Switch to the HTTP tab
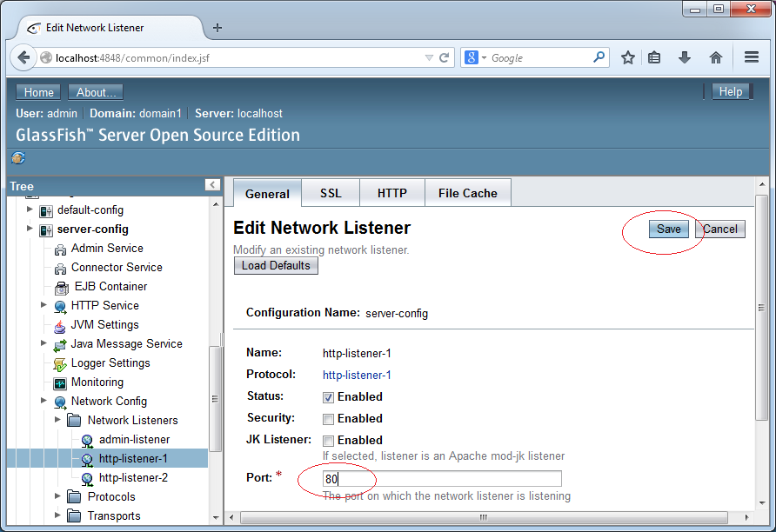The image size is (776, 532). pyautogui.click(x=392, y=193)
